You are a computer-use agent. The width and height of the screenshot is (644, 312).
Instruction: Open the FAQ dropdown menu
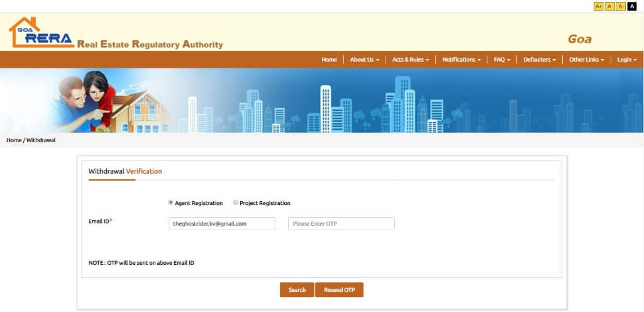click(502, 60)
